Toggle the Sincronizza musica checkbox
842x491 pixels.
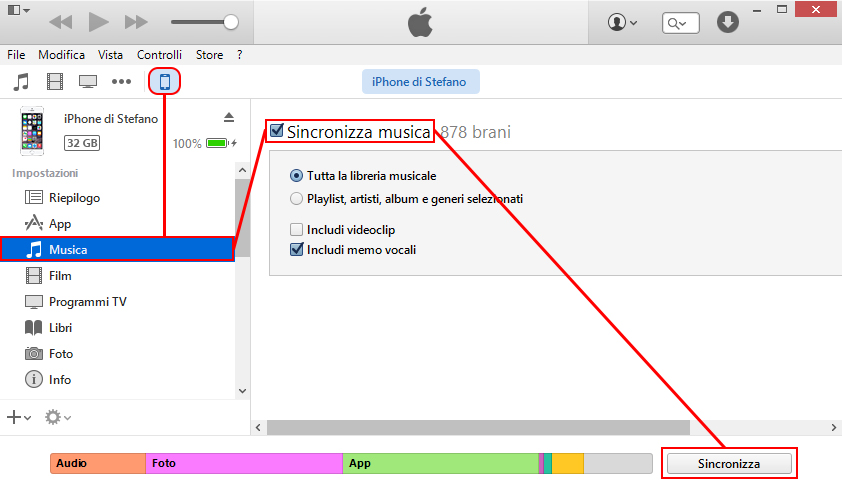277,131
